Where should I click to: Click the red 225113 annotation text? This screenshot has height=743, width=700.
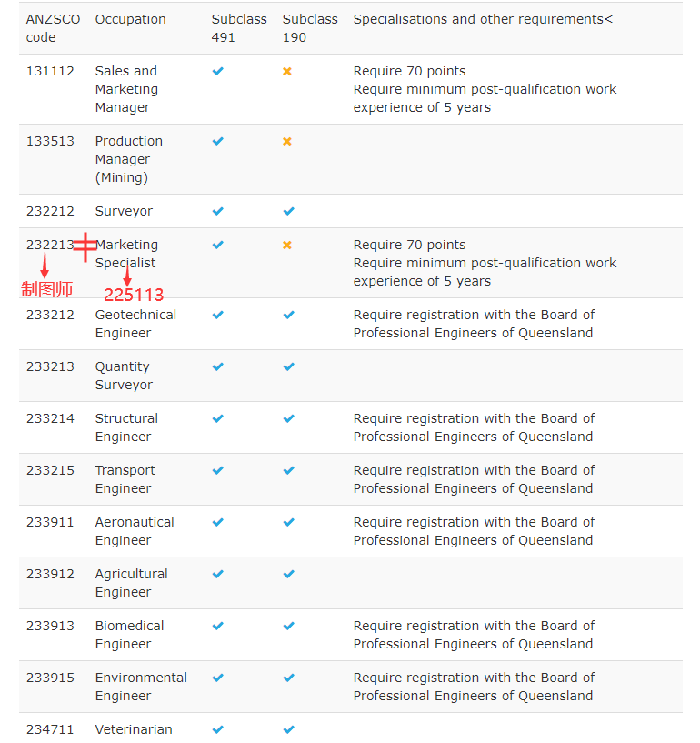pyautogui.click(x=134, y=295)
